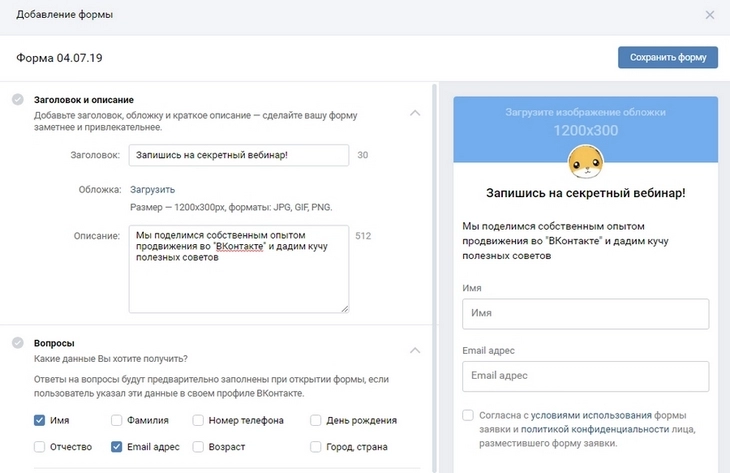The height and width of the screenshot is (473, 730).
Task: Open 'условиями использования' link in preview
Action: (x=591, y=415)
